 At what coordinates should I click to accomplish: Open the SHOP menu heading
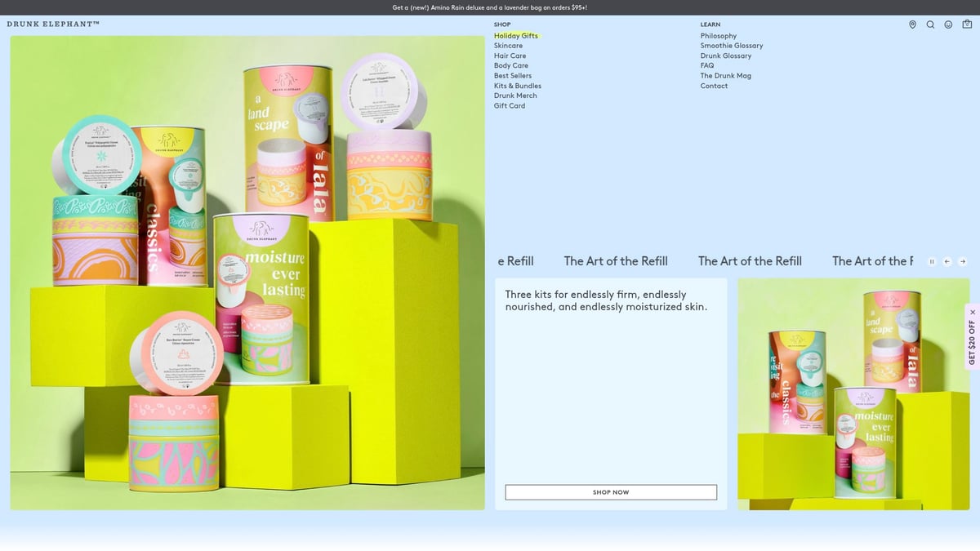click(502, 24)
